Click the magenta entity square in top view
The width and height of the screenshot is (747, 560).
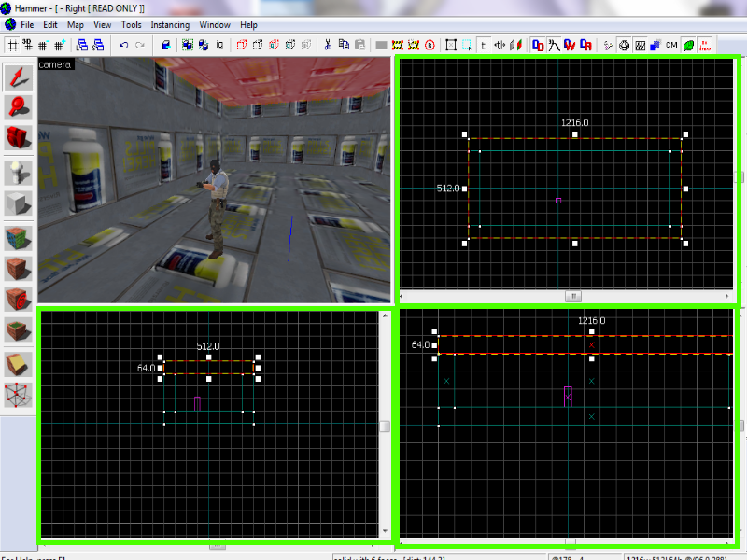click(x=558, y=201)
